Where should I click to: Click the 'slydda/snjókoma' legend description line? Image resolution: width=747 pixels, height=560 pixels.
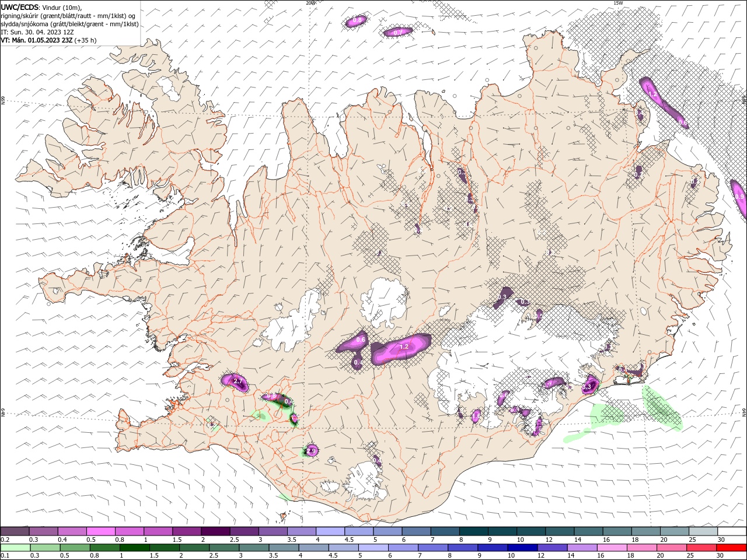69,24
